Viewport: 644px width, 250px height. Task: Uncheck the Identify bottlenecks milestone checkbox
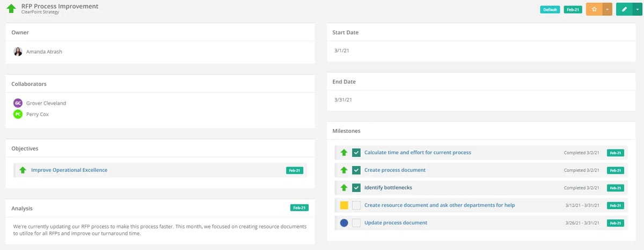(x=356, y=188)
